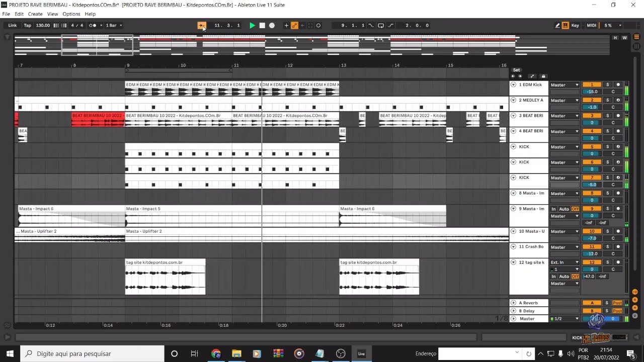Collapse the 1 EDM Kick track
The height and width of the screenshot is (362, 644).
(514, 85)
